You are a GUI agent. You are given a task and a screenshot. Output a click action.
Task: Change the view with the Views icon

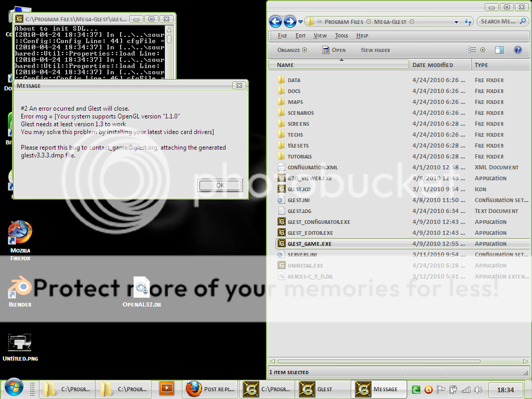point(472,50)
